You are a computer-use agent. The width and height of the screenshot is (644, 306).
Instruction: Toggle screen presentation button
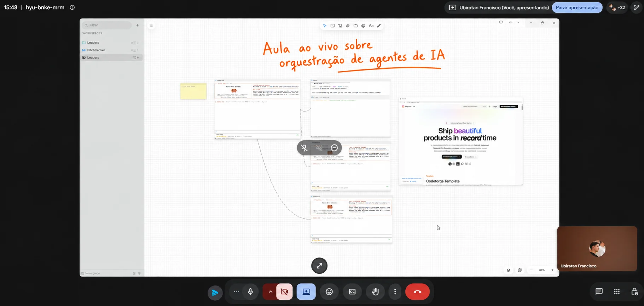coord(306,292)
